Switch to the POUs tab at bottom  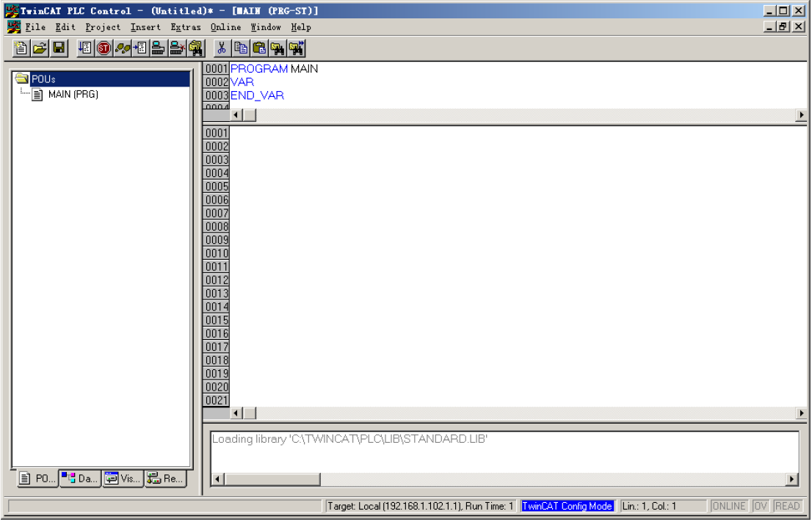pos(37,479)
